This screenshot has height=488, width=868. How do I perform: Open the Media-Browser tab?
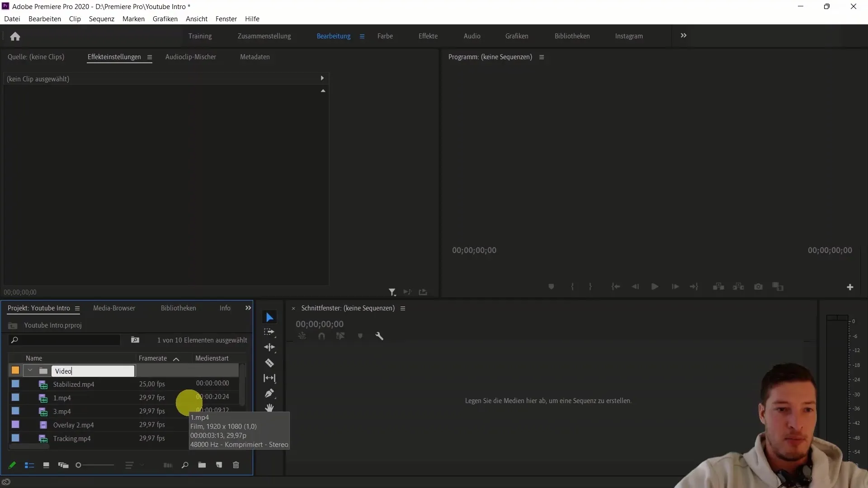pyautogui.click(x=114, y=308)
